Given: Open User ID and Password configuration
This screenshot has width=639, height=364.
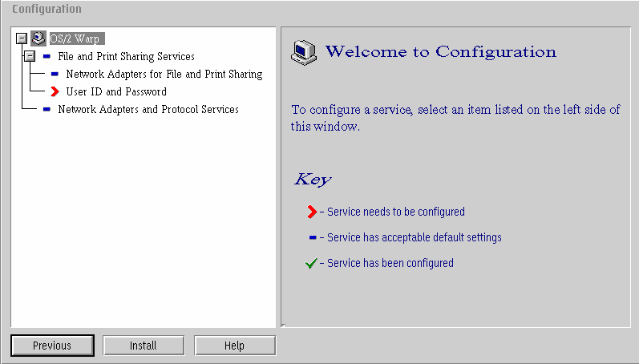Looking at the screenshot, I should coord(116,91).
